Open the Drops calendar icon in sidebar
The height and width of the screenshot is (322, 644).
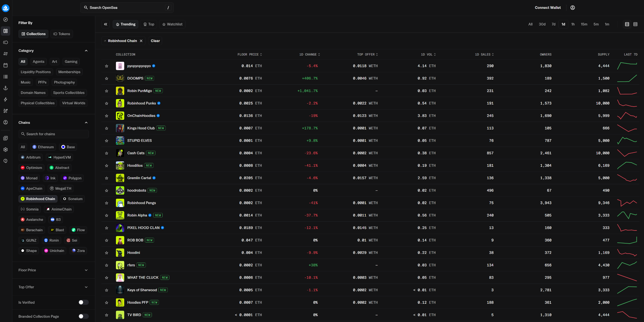[6, 65]
